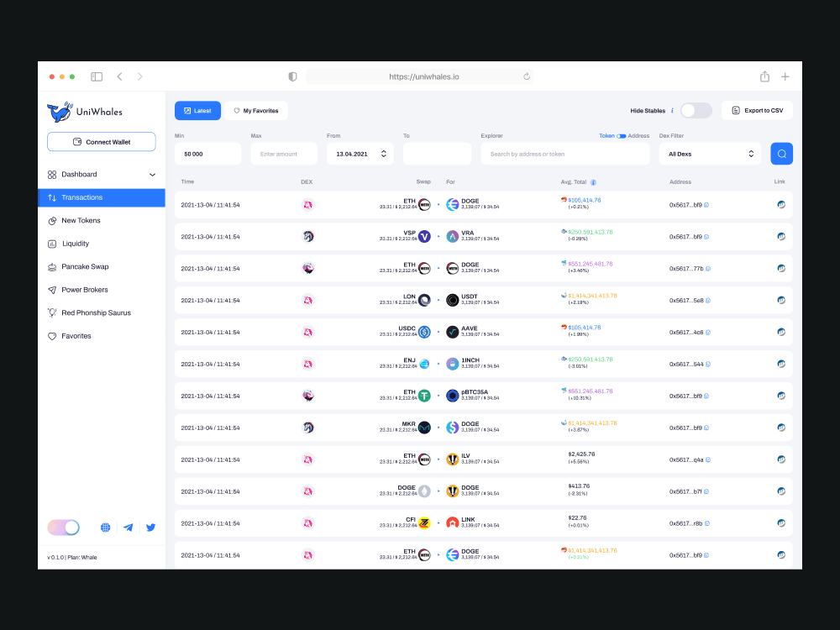Toggle the Hide Stables switch
This screenshot has width=840, height=630.
(x=696, y=110)
